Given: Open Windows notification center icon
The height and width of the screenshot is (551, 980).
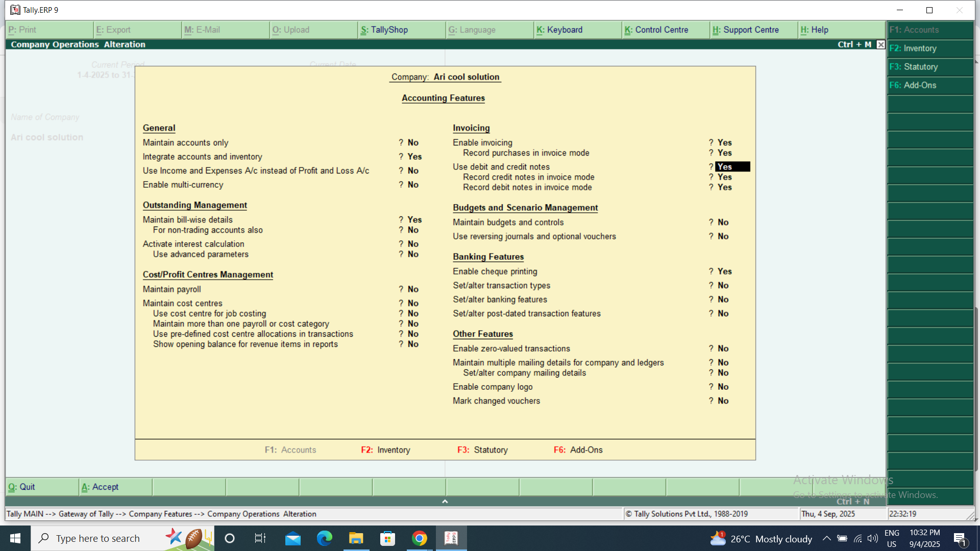Looking at the screenshot, I should click(959, 538).
